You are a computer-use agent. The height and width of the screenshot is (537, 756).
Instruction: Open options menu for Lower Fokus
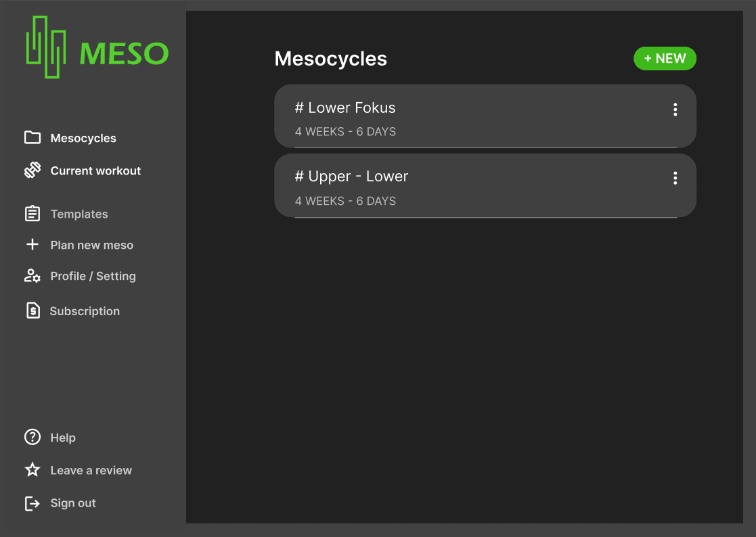pos(675,110)
